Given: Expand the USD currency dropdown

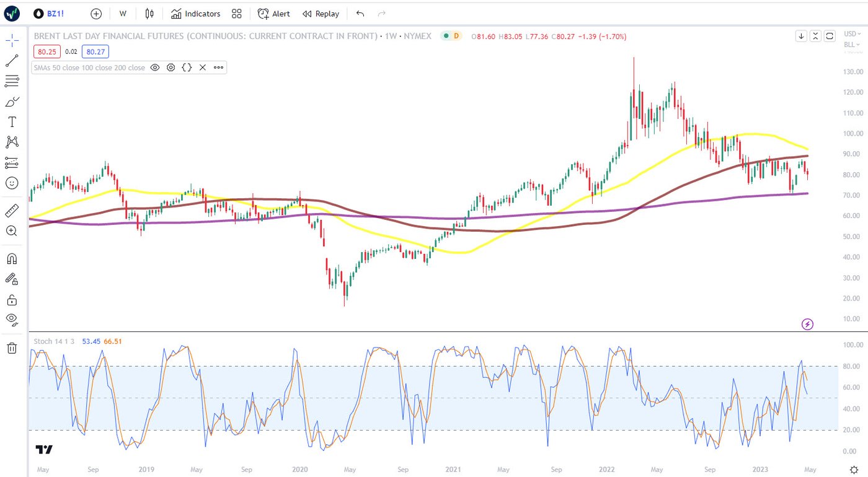Looking at the screenshot, I should (x=851, y=36).
